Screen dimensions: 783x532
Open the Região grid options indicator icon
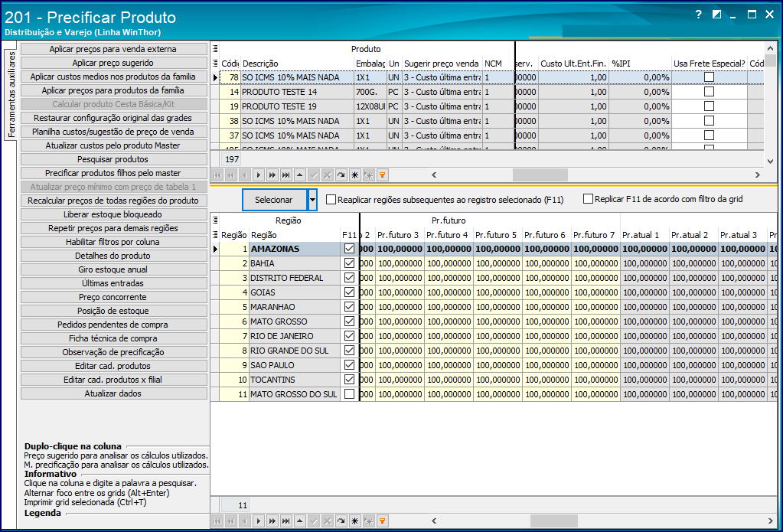pyautogui.click(x=215, y=220)
